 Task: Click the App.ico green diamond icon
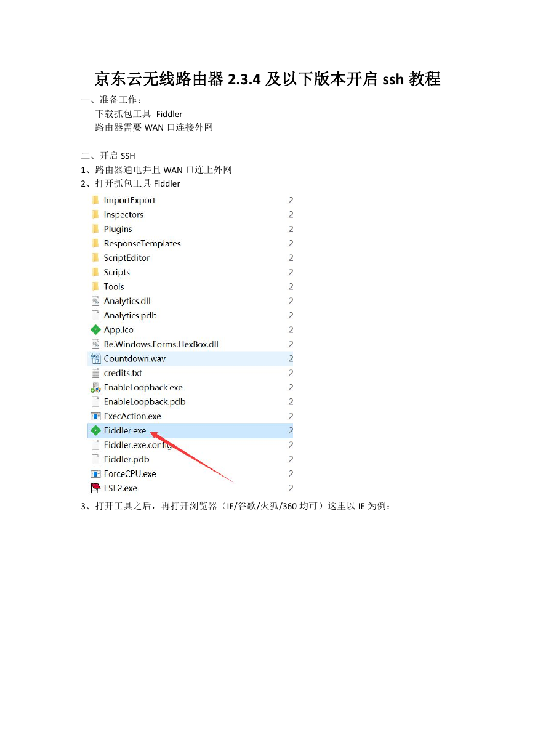point(95,330)
